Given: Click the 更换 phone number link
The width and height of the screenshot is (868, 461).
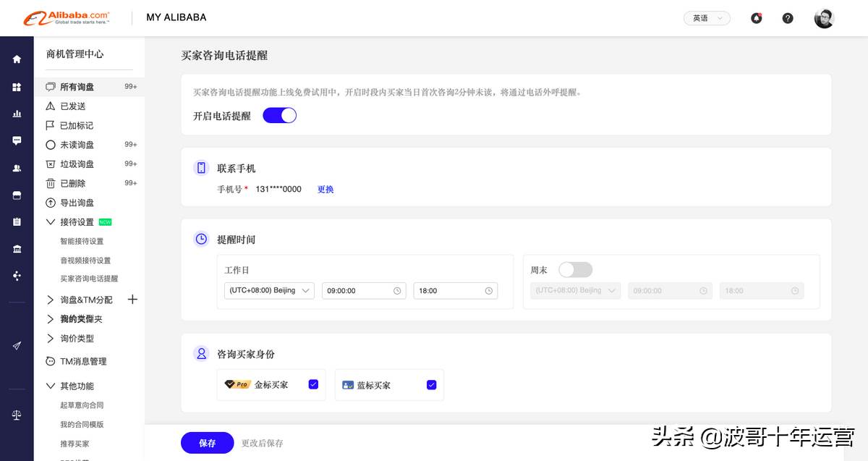Looking at the screenshot, I should pos(325,190).
